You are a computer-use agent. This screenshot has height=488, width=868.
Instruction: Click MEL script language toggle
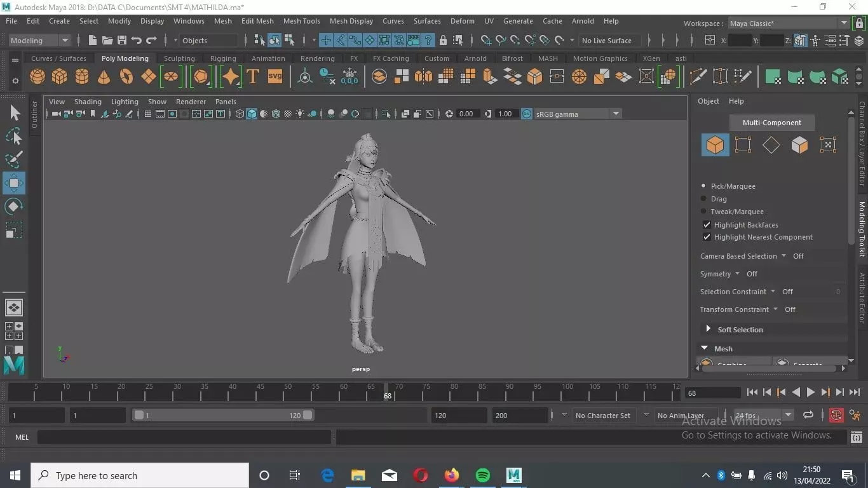pos(22,437)
